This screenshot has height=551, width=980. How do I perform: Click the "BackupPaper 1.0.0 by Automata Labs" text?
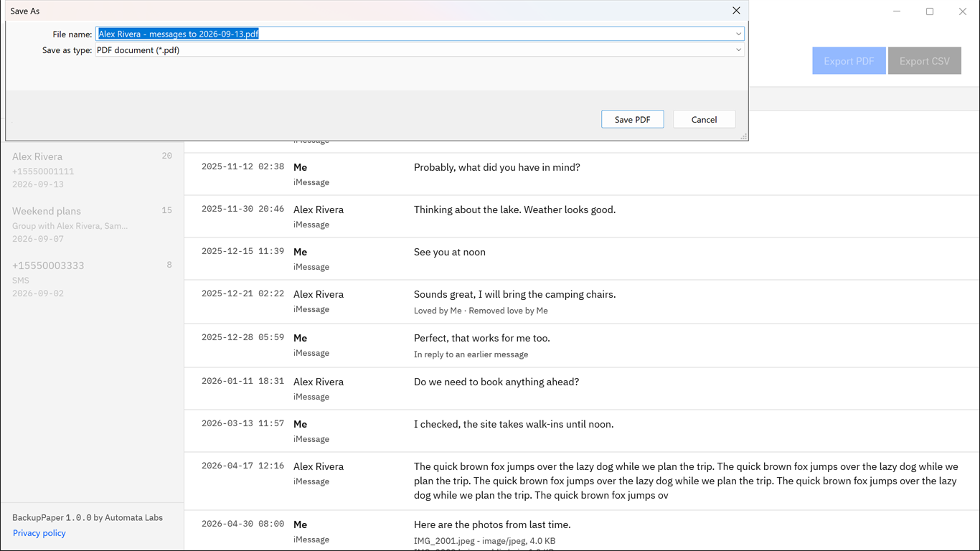[x=88, y=517]
